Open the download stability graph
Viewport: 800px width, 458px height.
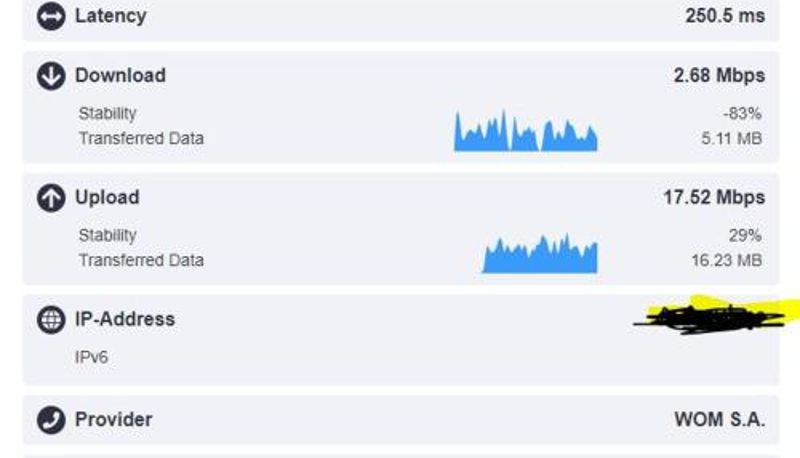pos(525,132)
